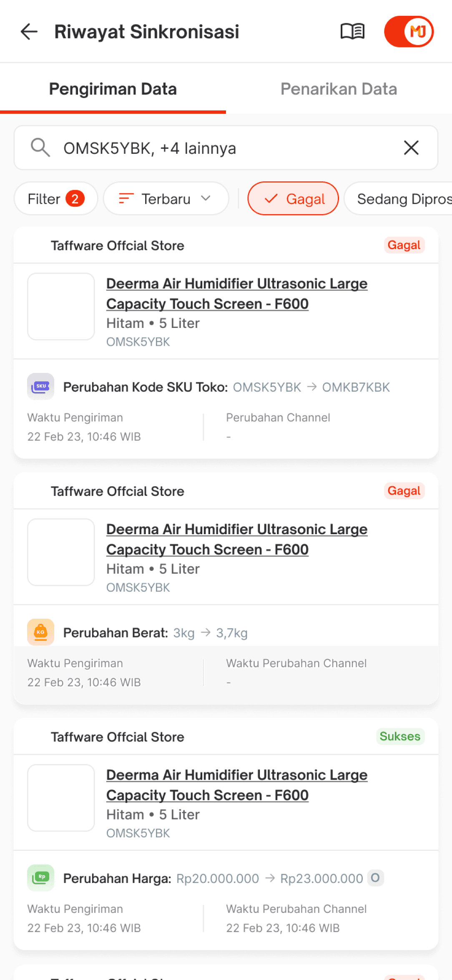Open product link in the SKU change card
This screenshot has height=980, width=452.
click(x=237, y=294)
